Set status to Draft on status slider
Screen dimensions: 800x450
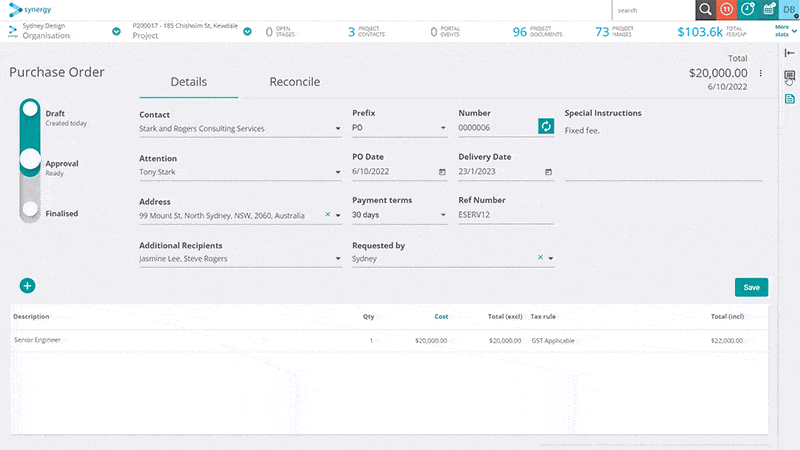click(x=30, y=108)
